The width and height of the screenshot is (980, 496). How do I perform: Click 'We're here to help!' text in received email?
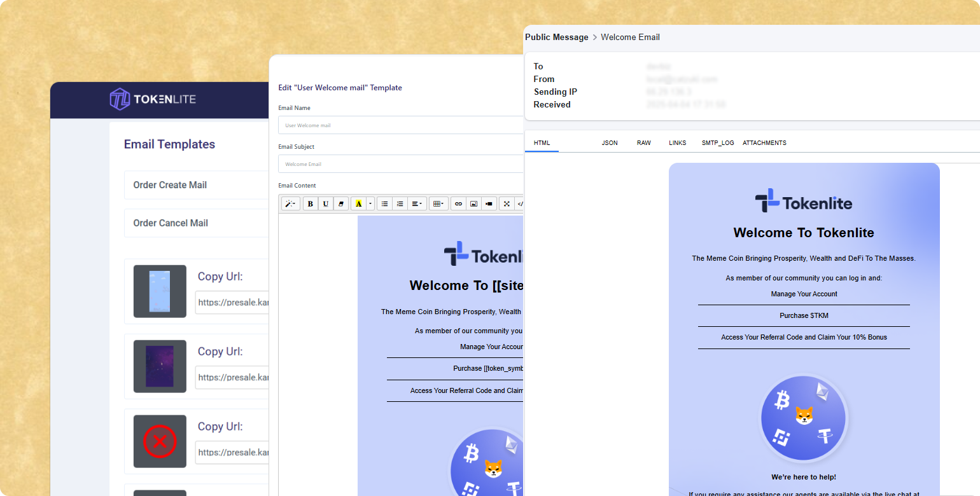(x=804, y=477)
